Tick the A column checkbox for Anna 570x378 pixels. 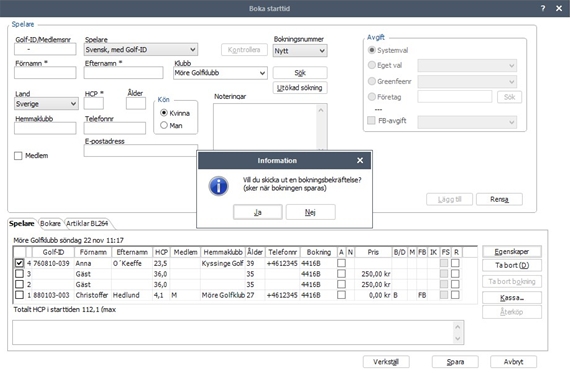tap(341, 263)
